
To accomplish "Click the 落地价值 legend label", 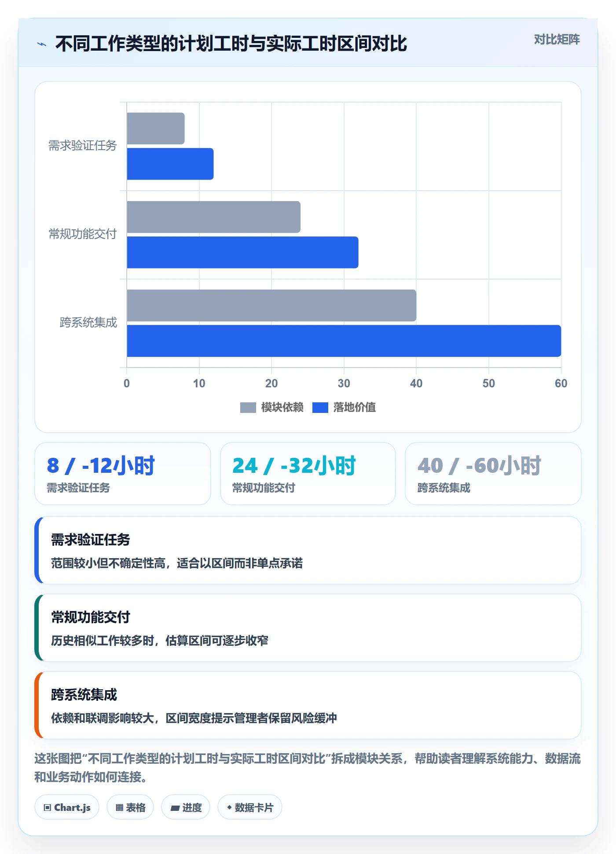I will tap(355, 408).
